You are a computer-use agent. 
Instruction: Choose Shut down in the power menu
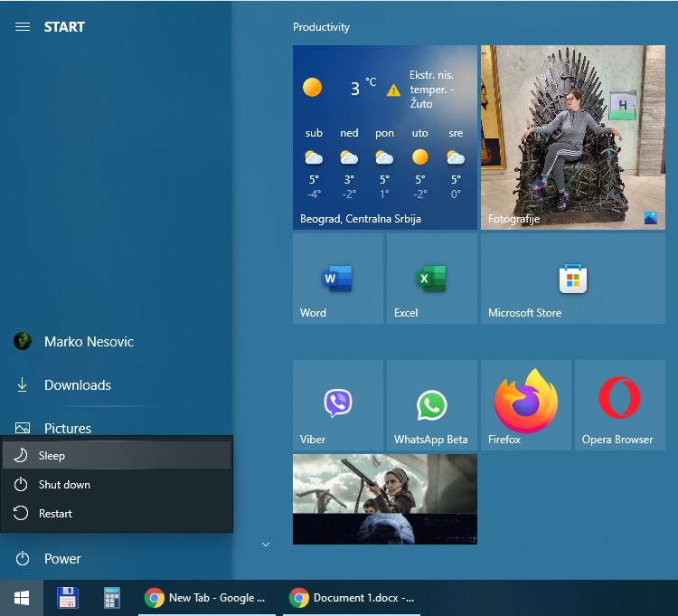(117, 485)
